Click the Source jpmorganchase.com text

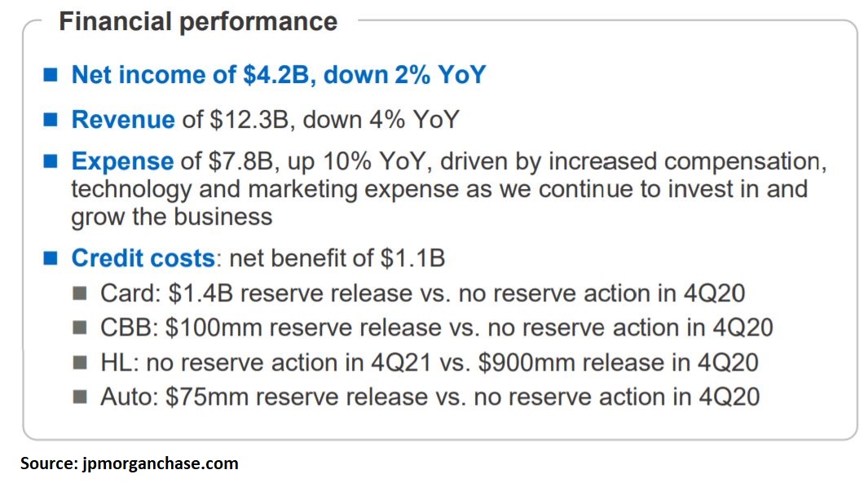(130, 463)
